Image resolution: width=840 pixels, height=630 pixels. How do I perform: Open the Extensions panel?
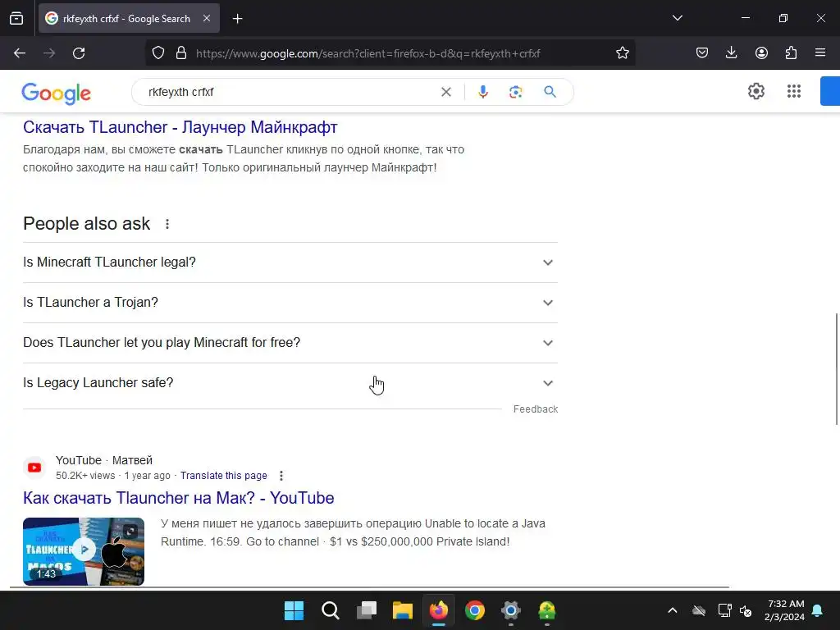791,52
